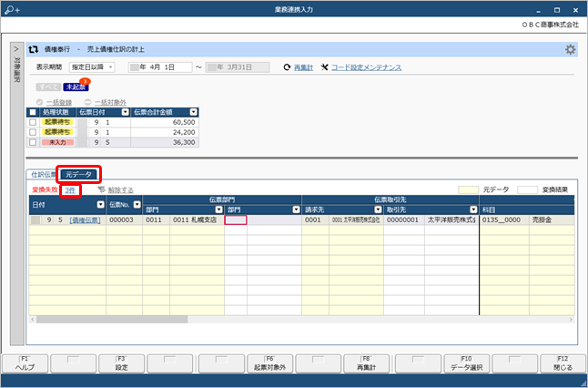
Task: Open the [債権伝票] link in data row
Action: pyautogui.click(x=86, y=220)
